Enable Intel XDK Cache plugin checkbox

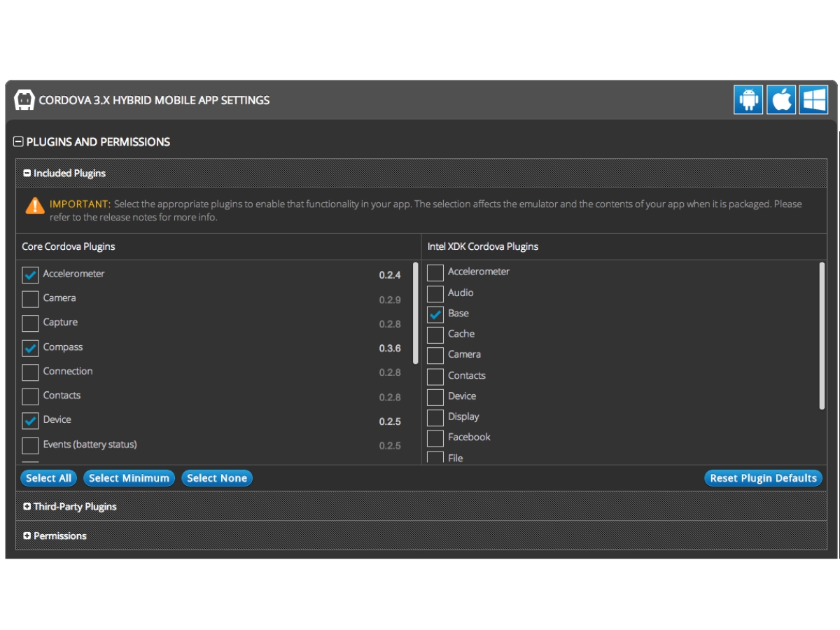point(435,335)
